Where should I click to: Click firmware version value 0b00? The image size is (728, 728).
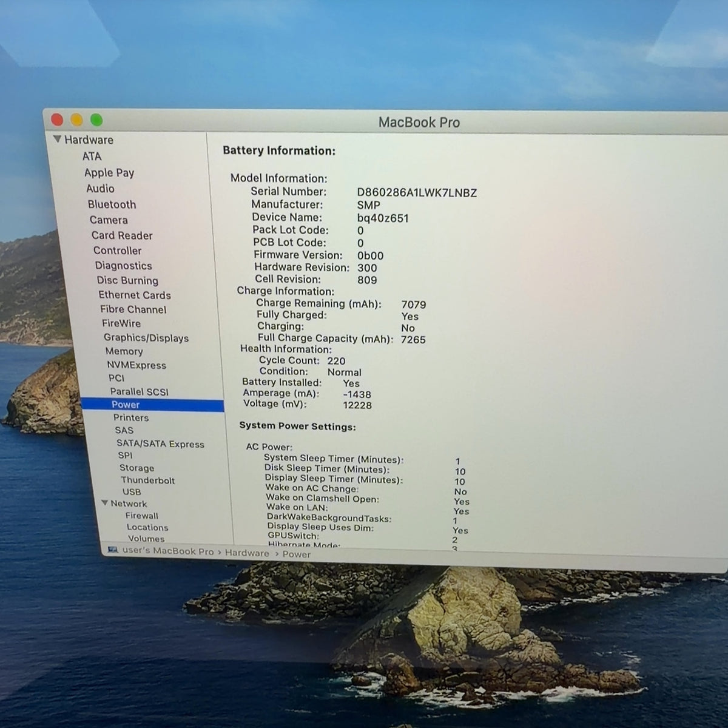370,255
